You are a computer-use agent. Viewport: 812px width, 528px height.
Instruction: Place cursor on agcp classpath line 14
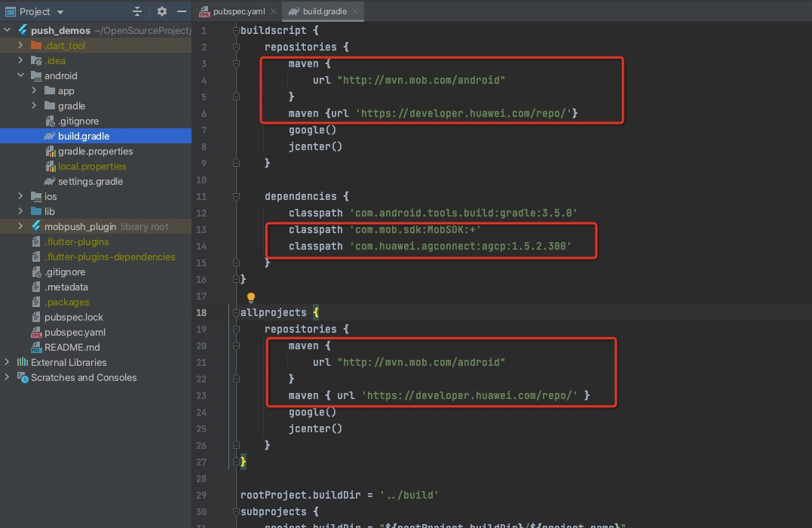coord(430,246)
